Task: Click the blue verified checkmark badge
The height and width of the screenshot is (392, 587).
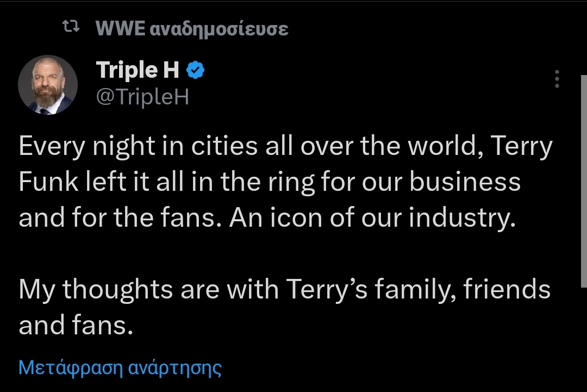Action: point(196,70)
